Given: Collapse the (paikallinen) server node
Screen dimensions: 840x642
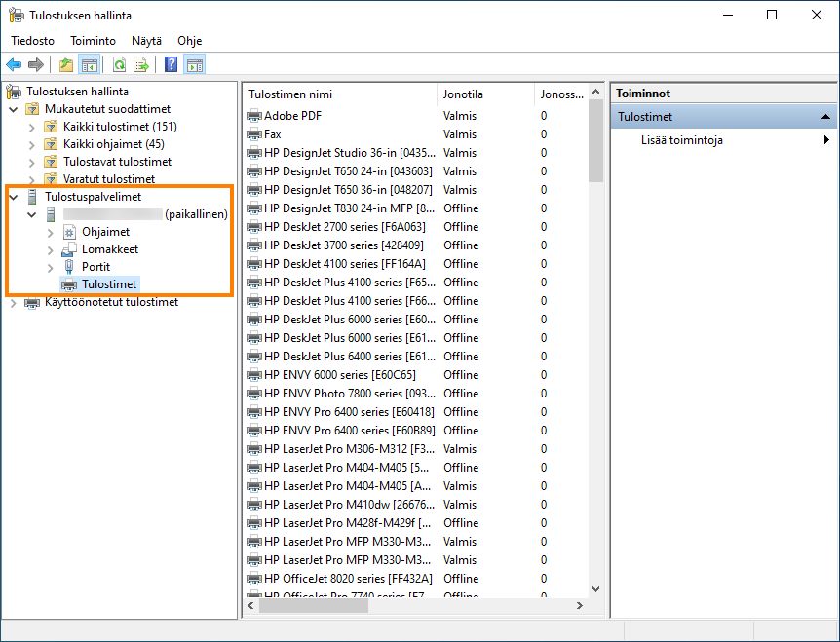Looking at the screenshot, I should point(32,214).
